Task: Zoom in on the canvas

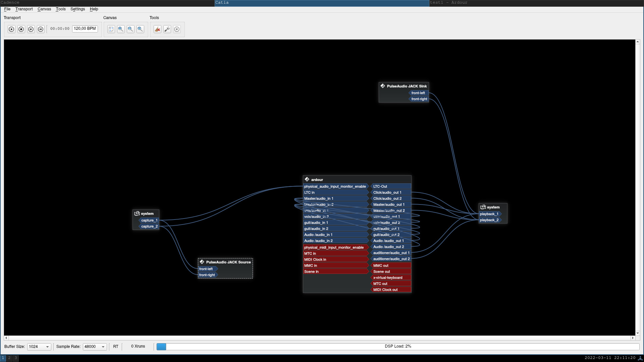Action: [121, 29]
